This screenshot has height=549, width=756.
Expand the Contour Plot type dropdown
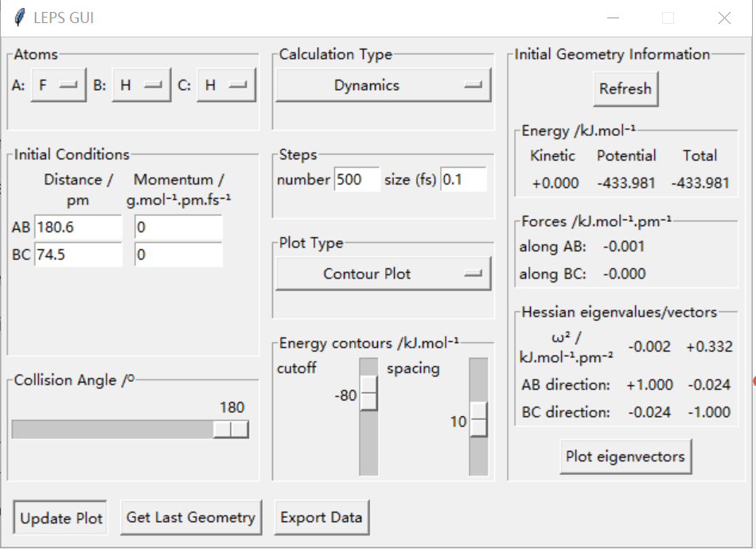tap(383, 274)
